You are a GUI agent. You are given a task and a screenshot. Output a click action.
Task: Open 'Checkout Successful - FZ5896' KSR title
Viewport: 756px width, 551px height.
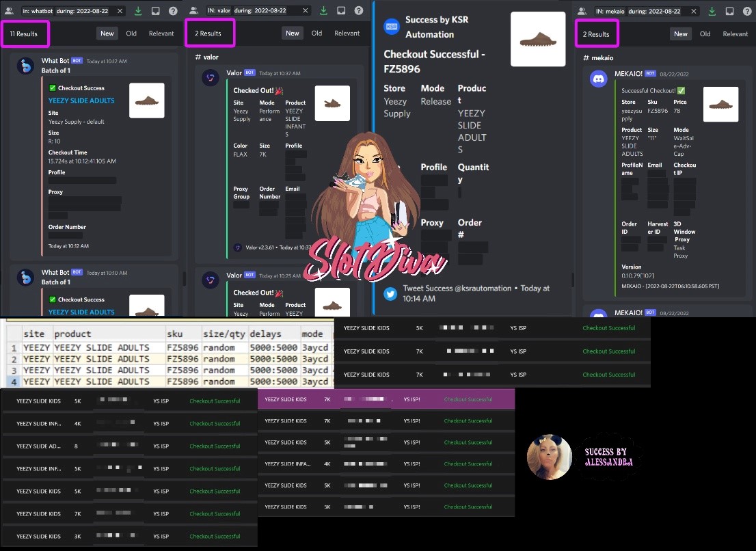[434, 62]
